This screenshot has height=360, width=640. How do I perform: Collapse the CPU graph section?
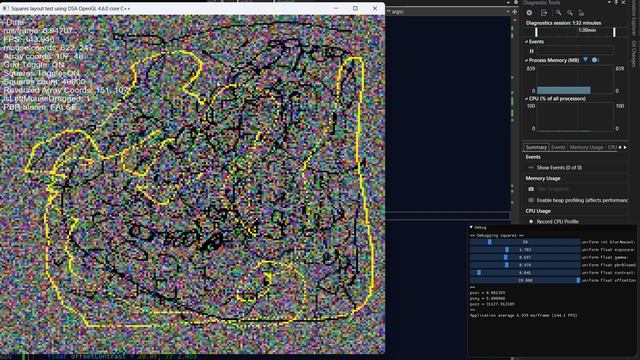tap(527, 99)
